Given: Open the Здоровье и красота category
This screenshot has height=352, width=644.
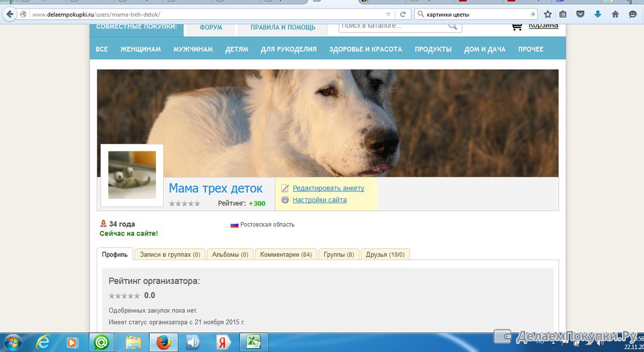Looking at the screenshot, I should [365, 49].
